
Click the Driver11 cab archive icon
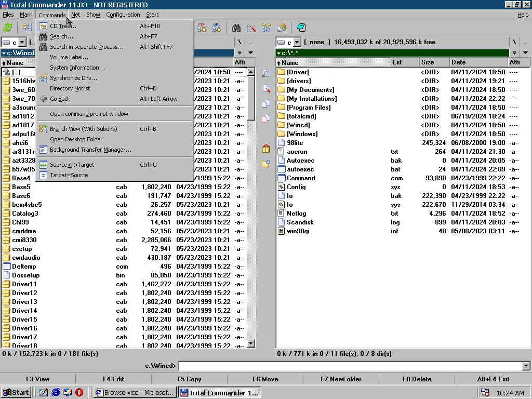[x=7, y=284]
